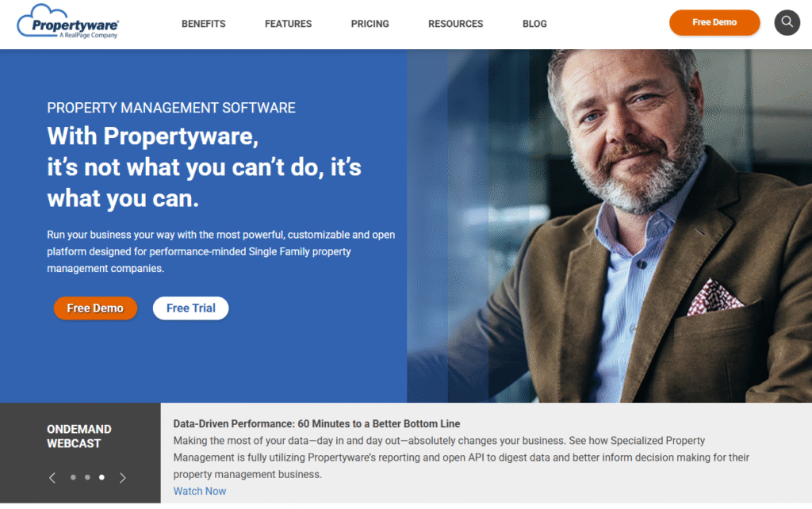Click the Data-Driven Performance webcast title
The width and height of the screenshot is (812, 509).
click(316, 423)
